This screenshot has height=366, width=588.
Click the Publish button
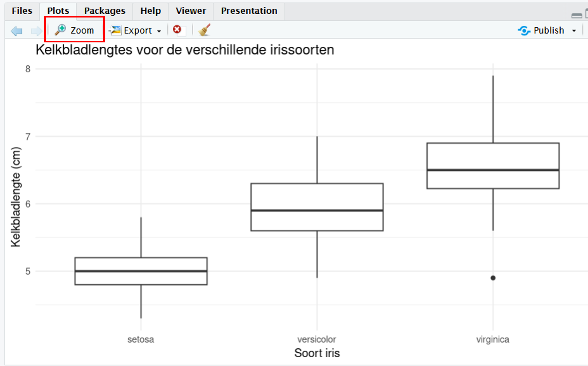click(x=549, y=31)
